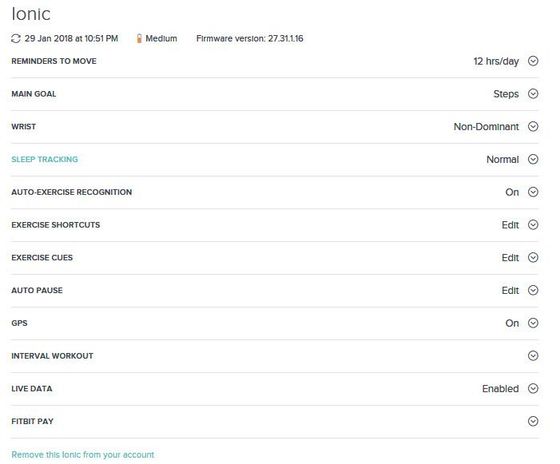Click the Steps main goal value

[x=506, y=94]
